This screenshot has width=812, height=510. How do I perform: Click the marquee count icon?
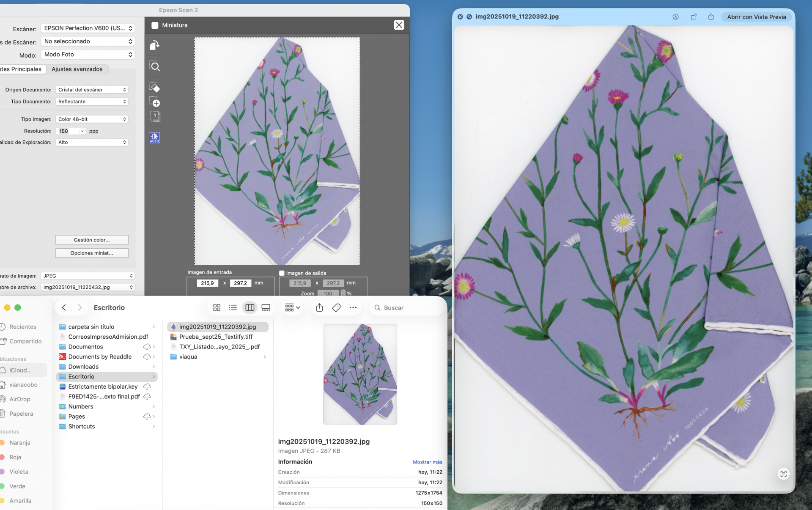155,116
